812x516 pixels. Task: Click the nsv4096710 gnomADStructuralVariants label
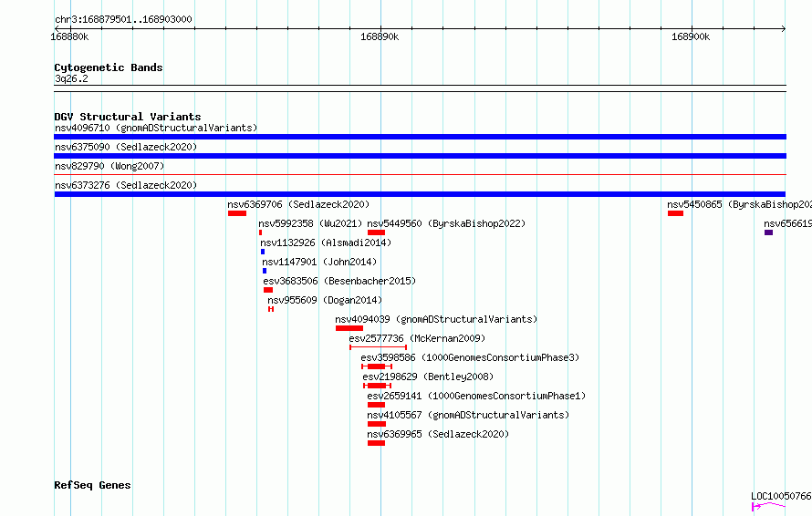[x=156, y=128]
